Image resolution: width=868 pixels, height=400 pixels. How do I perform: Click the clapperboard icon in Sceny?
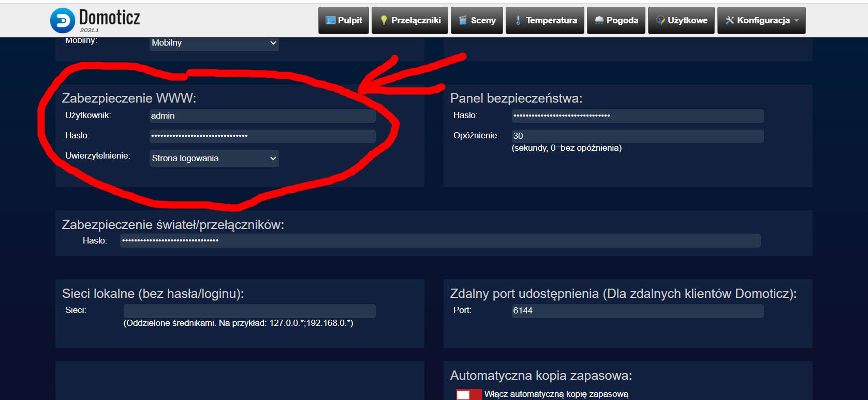click(x=463, y=20)
